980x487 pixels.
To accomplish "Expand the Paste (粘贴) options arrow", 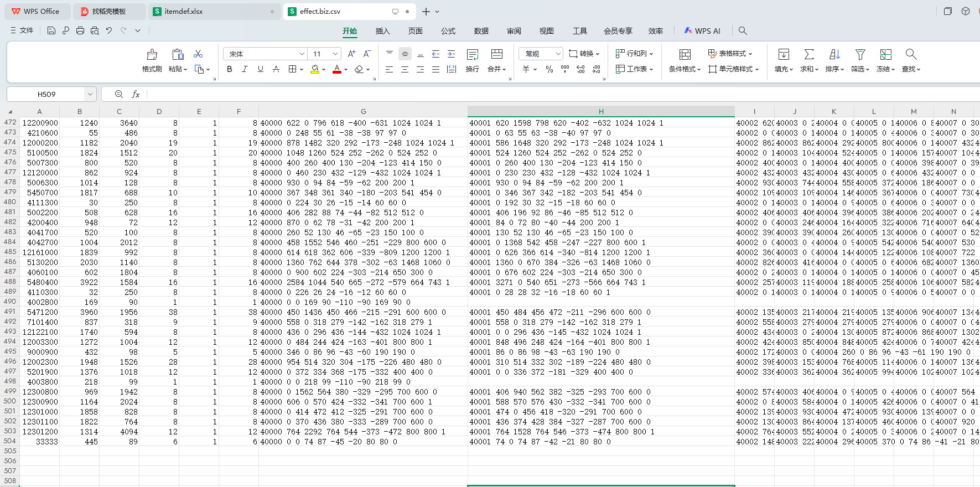I will (185, 70).
